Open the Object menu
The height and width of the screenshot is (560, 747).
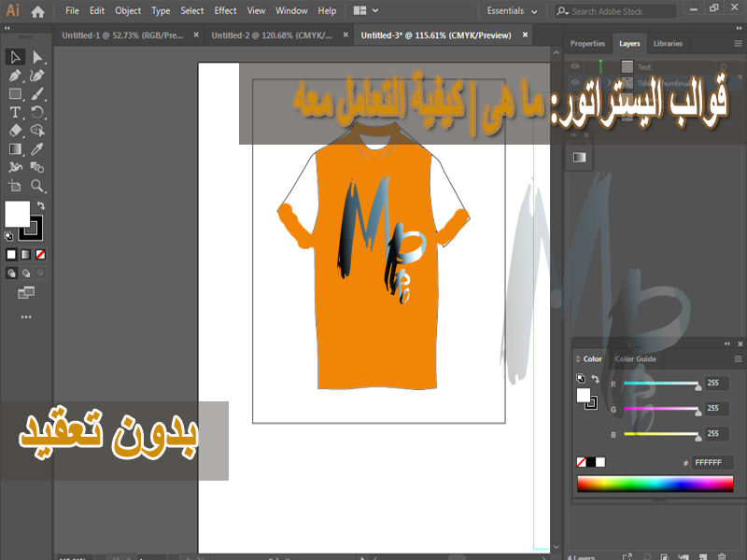(128, 10)
